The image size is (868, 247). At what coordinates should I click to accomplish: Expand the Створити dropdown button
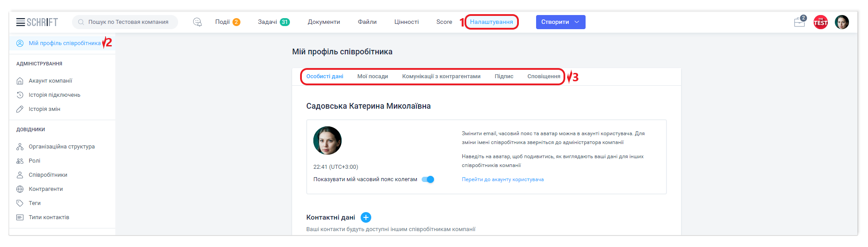coord(560,22)
